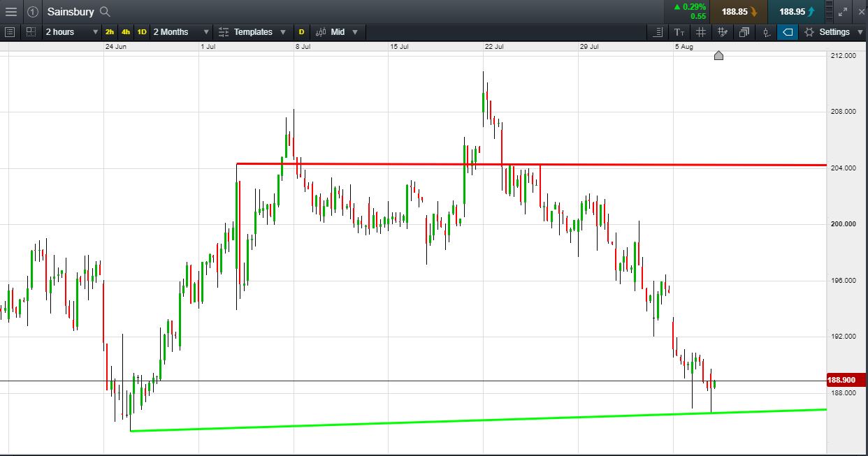Select the 2h quick interval
Image resolution: width=868 pixels, height=456 pixels.
(x=110, y=32)
